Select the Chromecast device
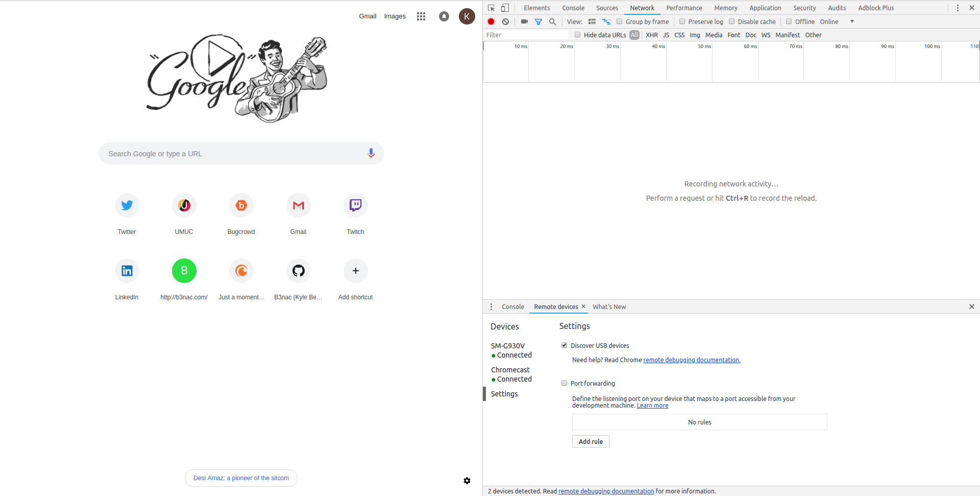This screenshot has height=496, width=980. (x=511, y=374)
